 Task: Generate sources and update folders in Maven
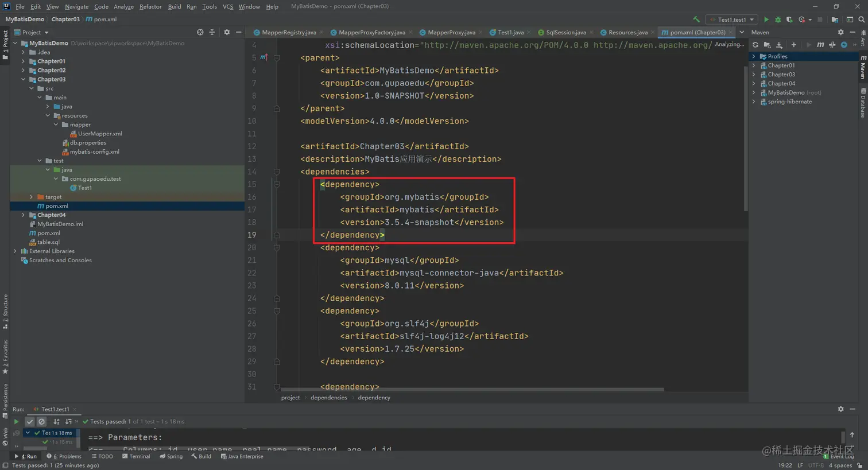(767, 45)
